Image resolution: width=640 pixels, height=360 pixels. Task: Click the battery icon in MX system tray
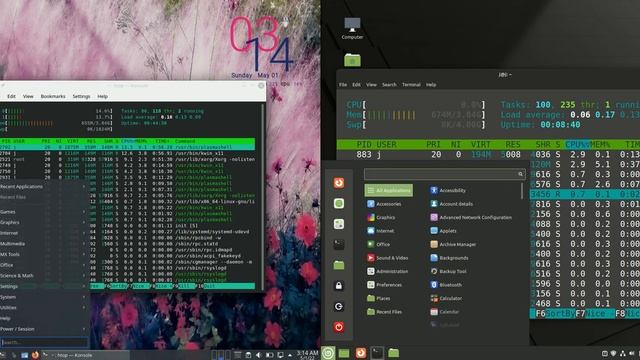pyautogui.click(x=269, y=355)
